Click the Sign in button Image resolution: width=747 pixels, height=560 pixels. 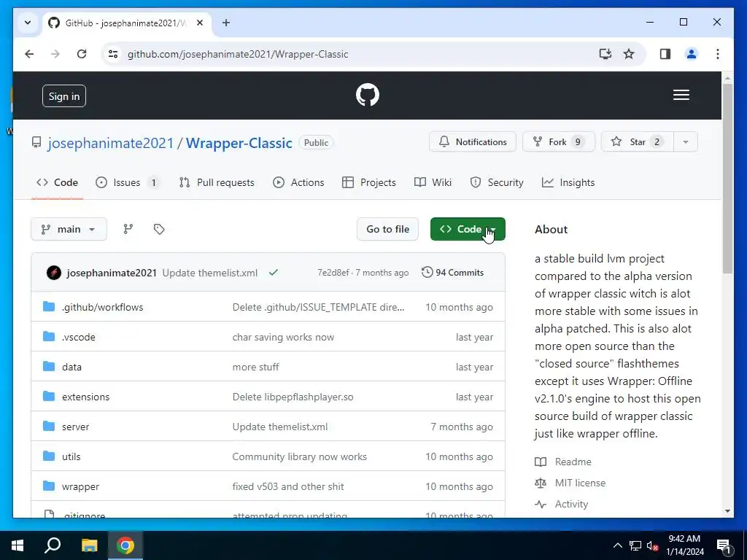coord(64,96)
